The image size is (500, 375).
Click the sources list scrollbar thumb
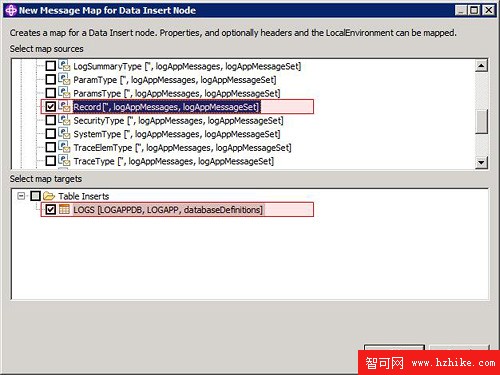click(x=481, y=122)
